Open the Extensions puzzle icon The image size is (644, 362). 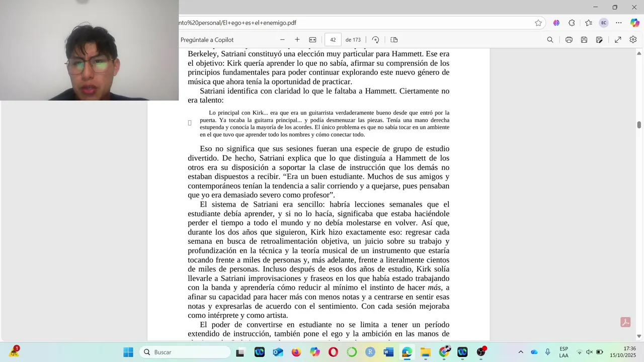[572, 23]
